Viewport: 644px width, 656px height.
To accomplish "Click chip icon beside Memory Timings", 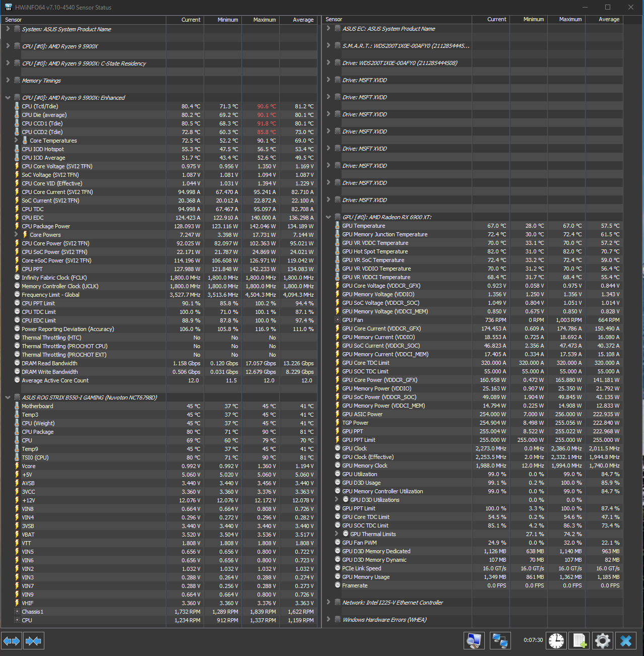I will (x=17, y=80).
